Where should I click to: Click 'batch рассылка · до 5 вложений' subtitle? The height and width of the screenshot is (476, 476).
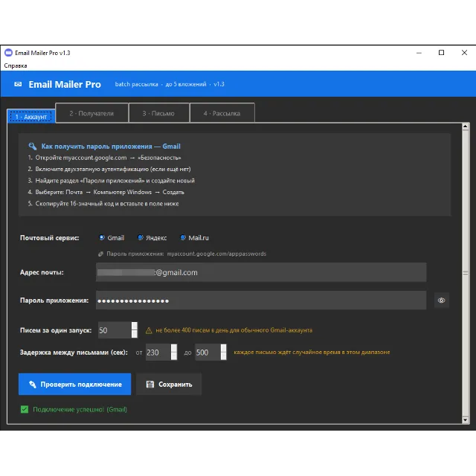pyautogui.click(x=161, y=84)
